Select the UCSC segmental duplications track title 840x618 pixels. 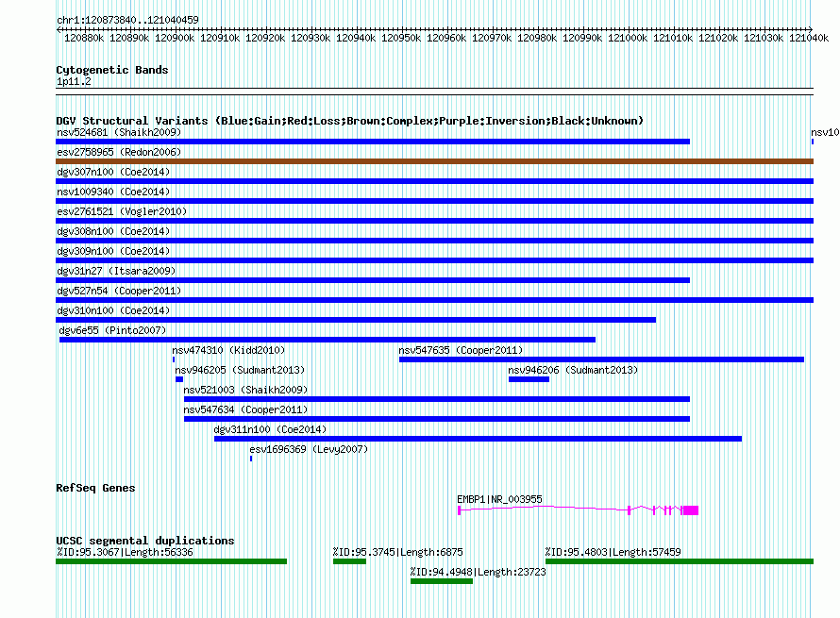point(145,541)
